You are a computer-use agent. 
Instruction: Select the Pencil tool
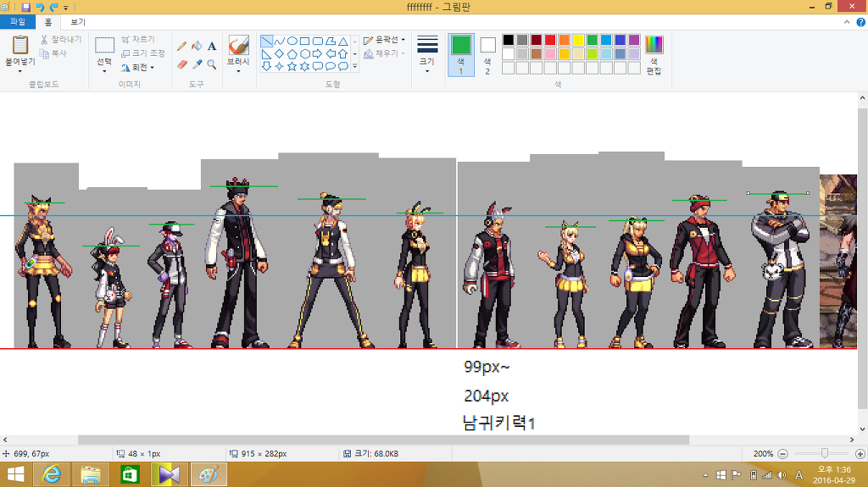pos(181,47)
